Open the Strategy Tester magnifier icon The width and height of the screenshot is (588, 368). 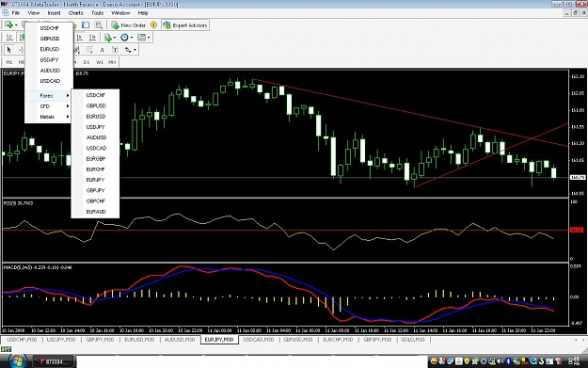(98, 25)
